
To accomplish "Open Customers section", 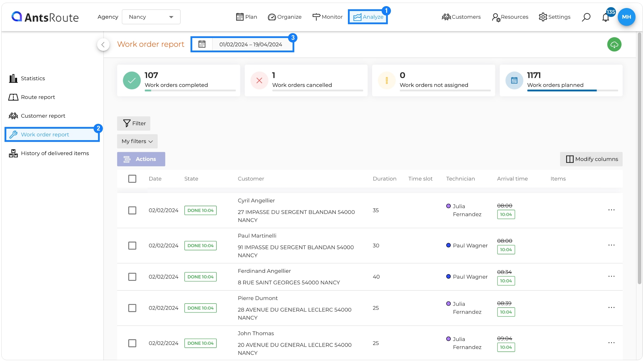I will pyautogui.click(x=461, y=17).
